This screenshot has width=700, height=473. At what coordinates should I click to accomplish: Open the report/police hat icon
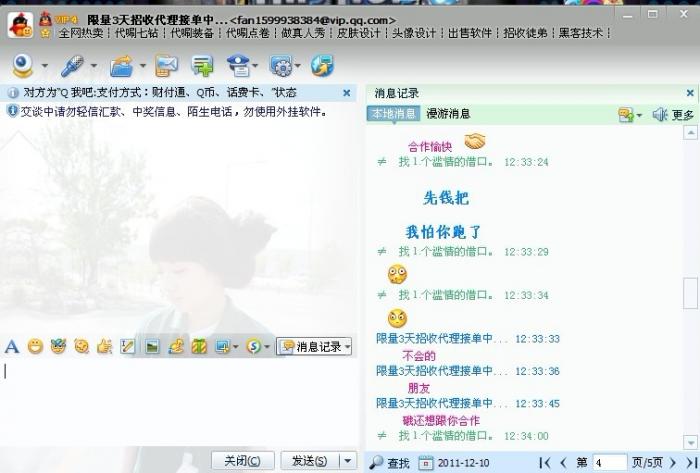(x=239, y=66)
